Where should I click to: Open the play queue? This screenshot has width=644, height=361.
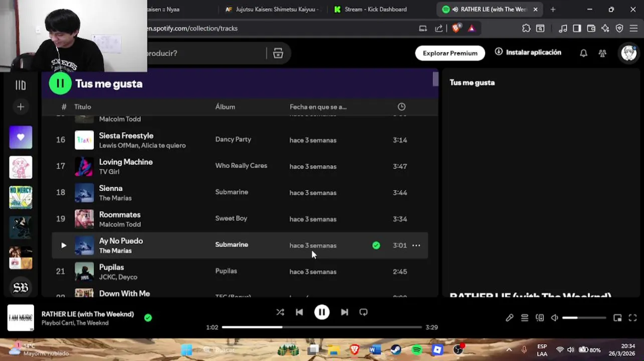click(x=524, y=318)
